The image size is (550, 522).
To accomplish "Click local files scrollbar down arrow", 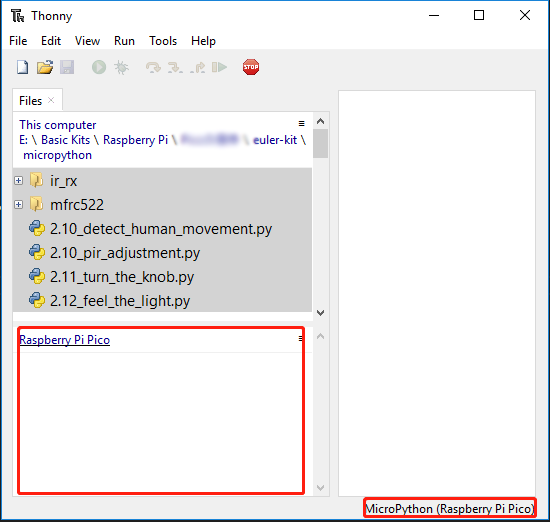I will tap(320, 313).
